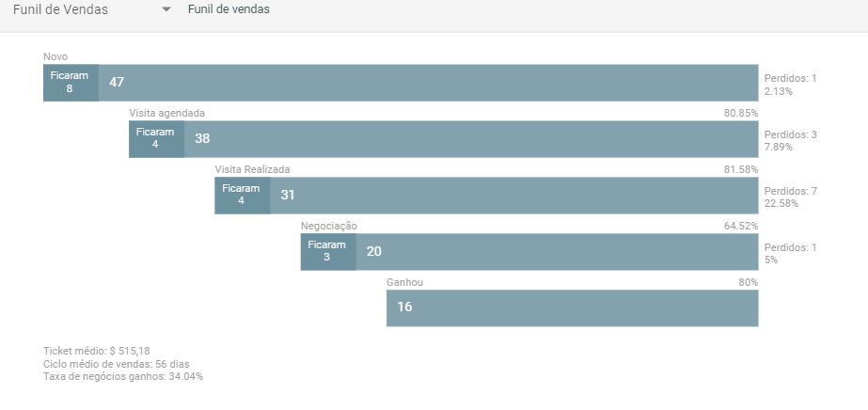Click the 5% loss percentage
The width and height of the screenshot is (868, 410).
771,260
